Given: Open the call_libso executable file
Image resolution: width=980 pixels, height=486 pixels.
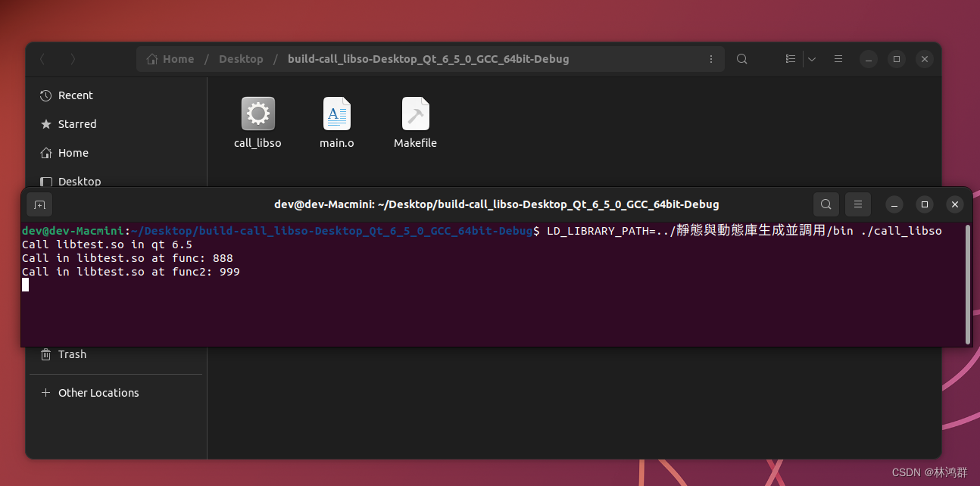Looking at the screenshot, I should coord(257,123).
